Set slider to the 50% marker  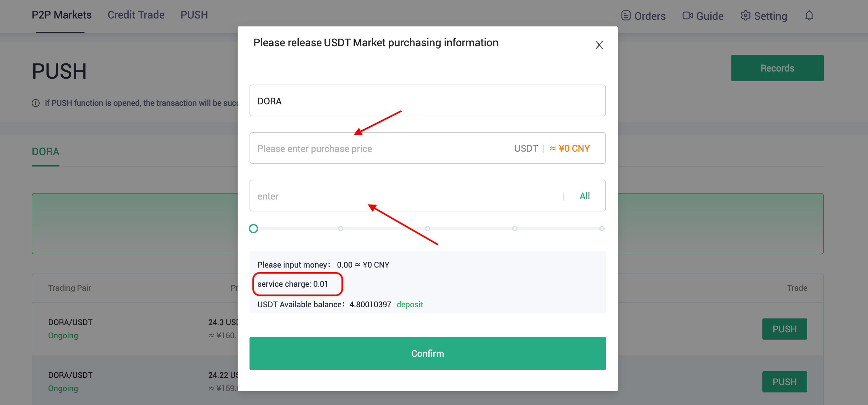pos(428,229)
